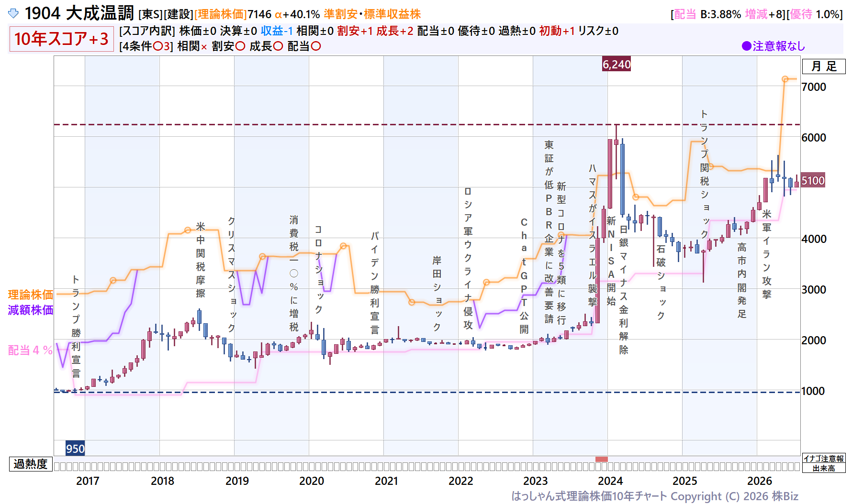Click the 2017 year axis label
This screenshot has height=504, width=852.
point(88,481)
